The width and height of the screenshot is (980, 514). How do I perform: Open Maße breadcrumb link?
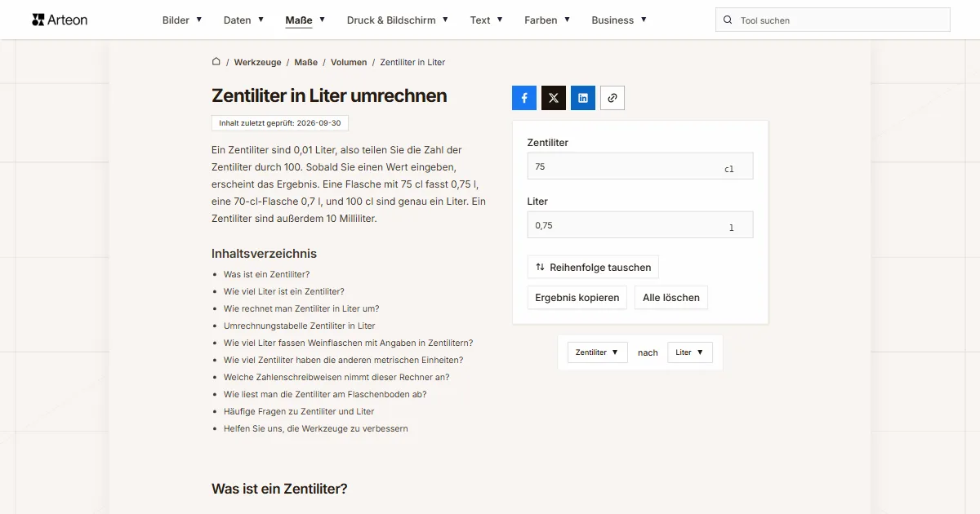306,62
